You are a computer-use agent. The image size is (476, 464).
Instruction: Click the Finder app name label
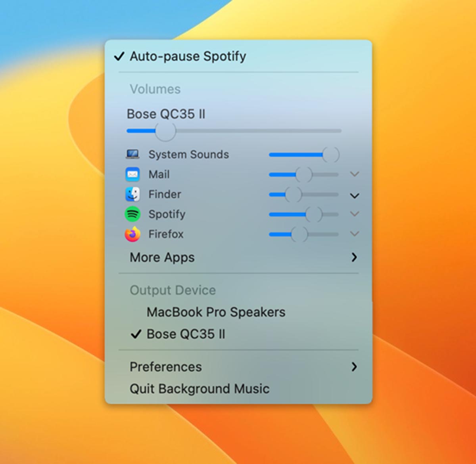pos(165,194)
